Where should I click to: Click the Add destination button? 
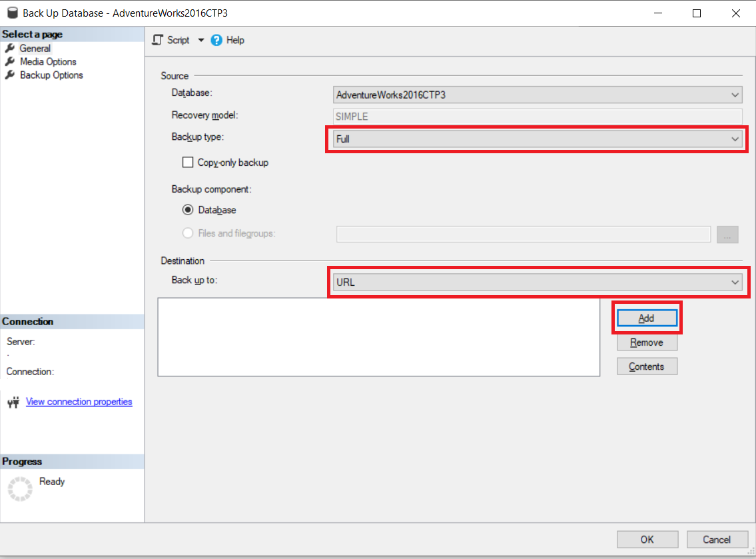[646, 318]
